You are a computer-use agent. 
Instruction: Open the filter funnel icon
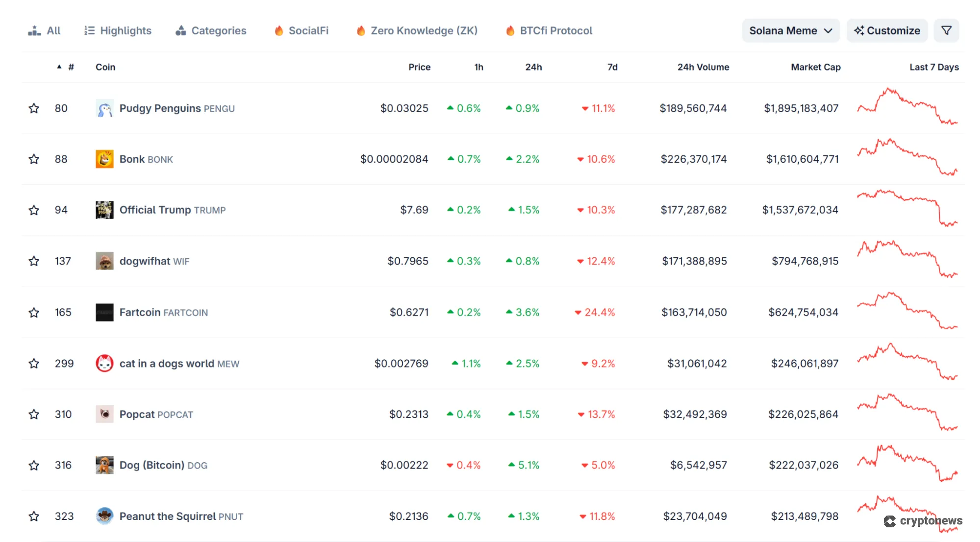(x=947, y=30)
